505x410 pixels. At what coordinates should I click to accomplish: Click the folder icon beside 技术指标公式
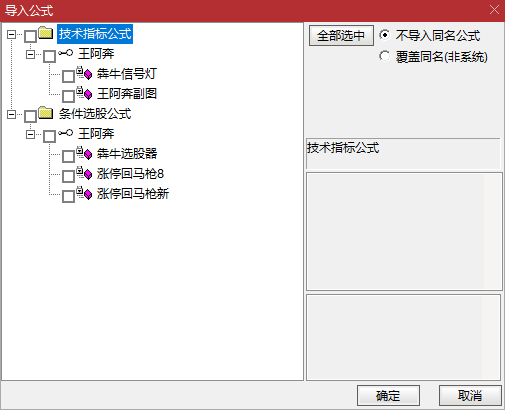(46, 33)
